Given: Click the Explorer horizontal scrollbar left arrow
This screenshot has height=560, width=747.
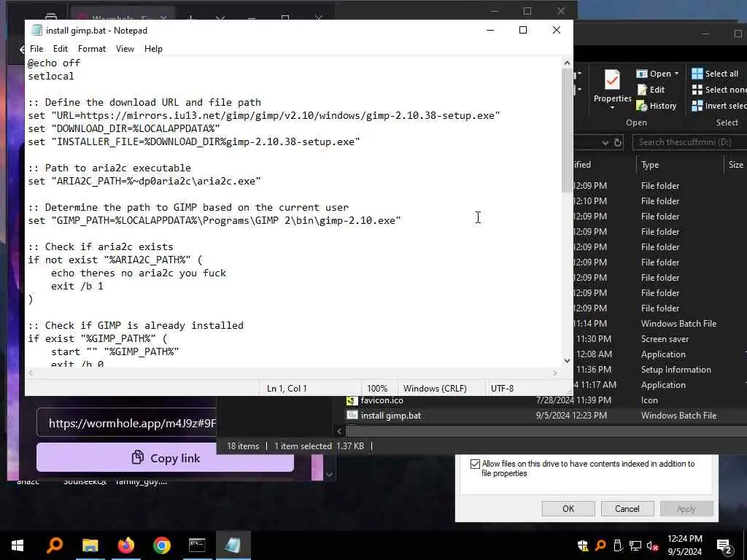Looking at the screenshot, I should (x=340, y=432).
